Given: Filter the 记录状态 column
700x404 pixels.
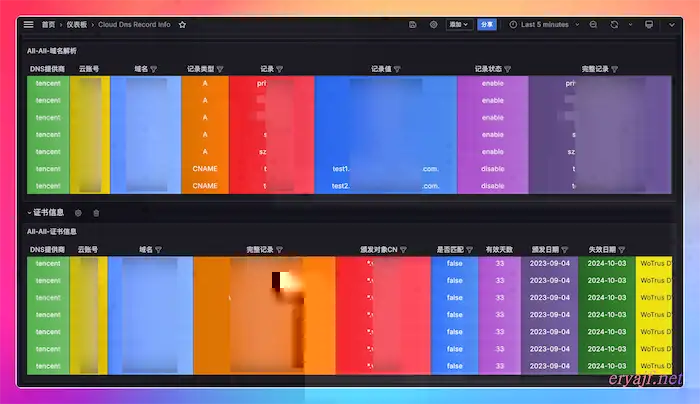Looking at the screenshot, I should [x=508, y=69].
